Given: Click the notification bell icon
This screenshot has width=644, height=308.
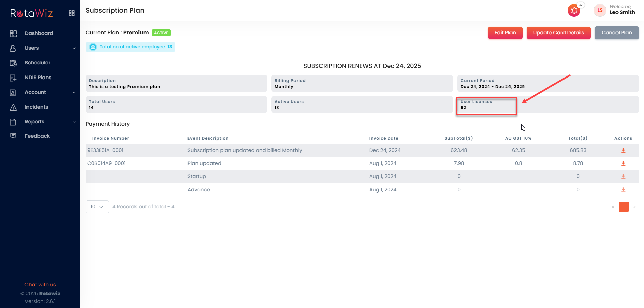Looking at the screenshot, I should click(x=574, y=11).
